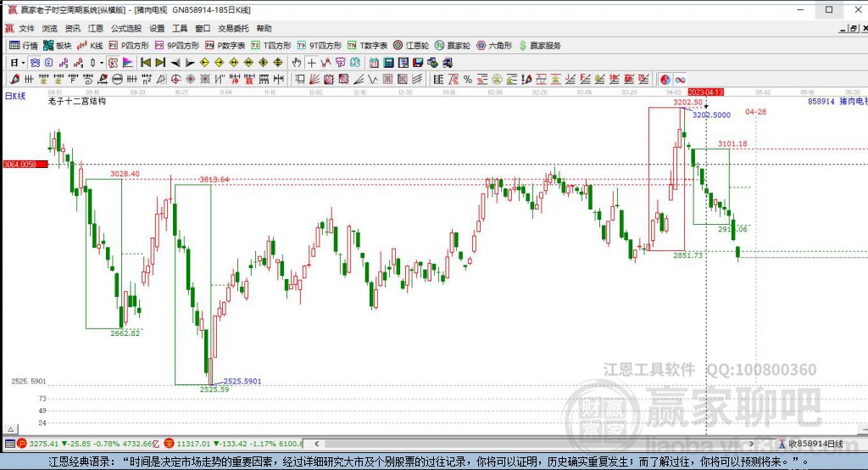The height and width of the screenshot is (470, 868).
Task: Open the 浏览 menu
Action: tap(49, 28)
